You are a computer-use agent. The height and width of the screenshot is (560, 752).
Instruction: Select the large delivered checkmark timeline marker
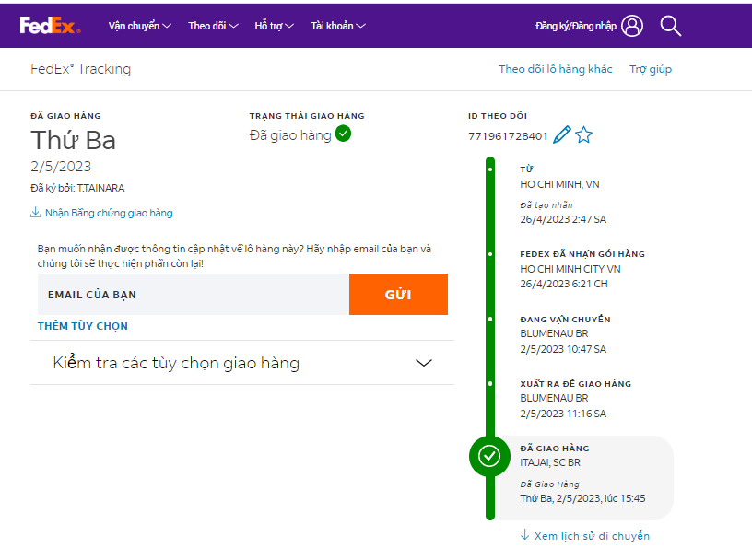click(490, 455)
